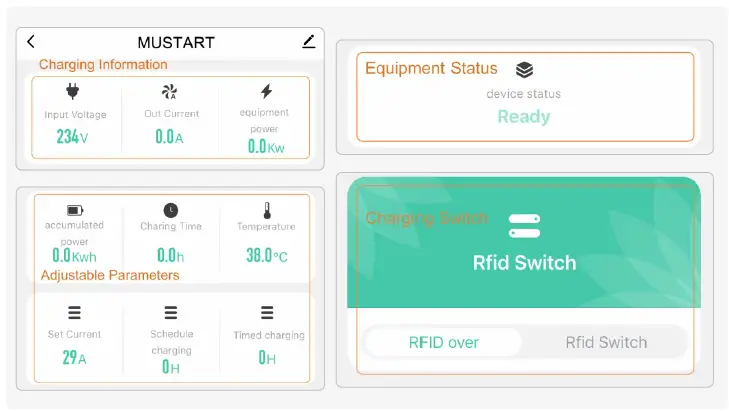Image resolution: width=729 pixels, height=411 pixels.
Task: Click the Out Current label
Action: 172,114
